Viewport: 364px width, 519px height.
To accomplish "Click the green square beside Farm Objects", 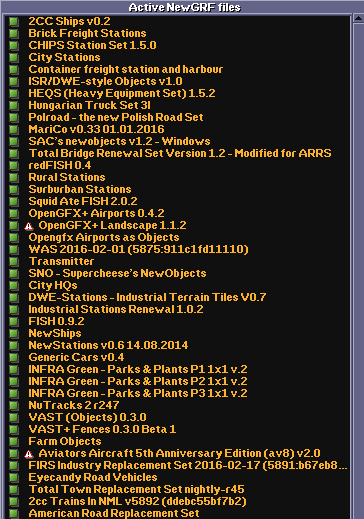I will point(14,442).
